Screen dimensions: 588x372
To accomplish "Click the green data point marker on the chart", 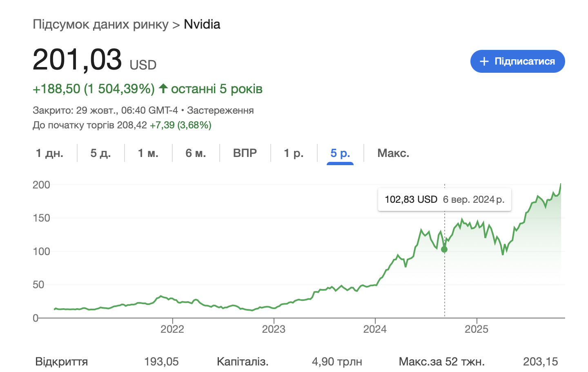I will 444,249.
